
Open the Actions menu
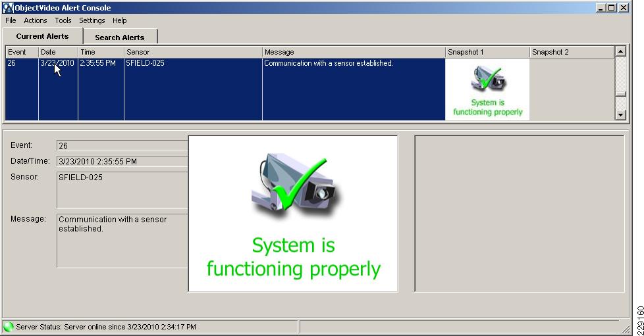[x=36, y=20]
